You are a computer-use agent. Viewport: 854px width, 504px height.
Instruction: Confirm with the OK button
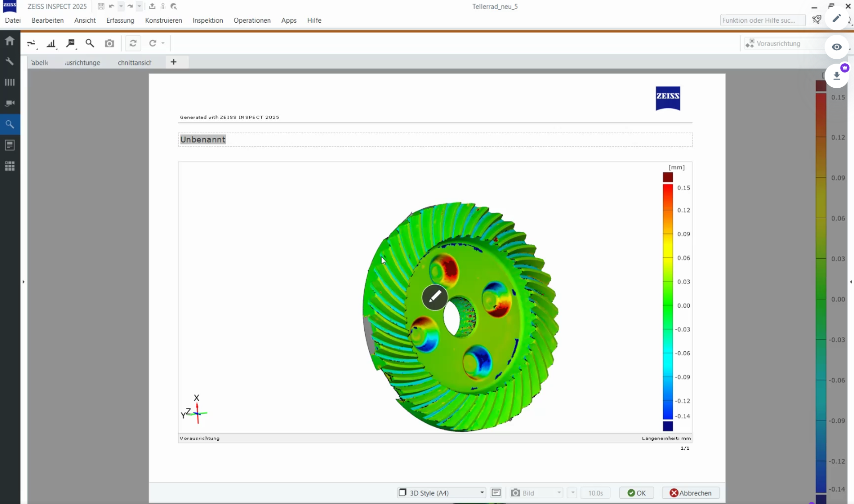636,493
